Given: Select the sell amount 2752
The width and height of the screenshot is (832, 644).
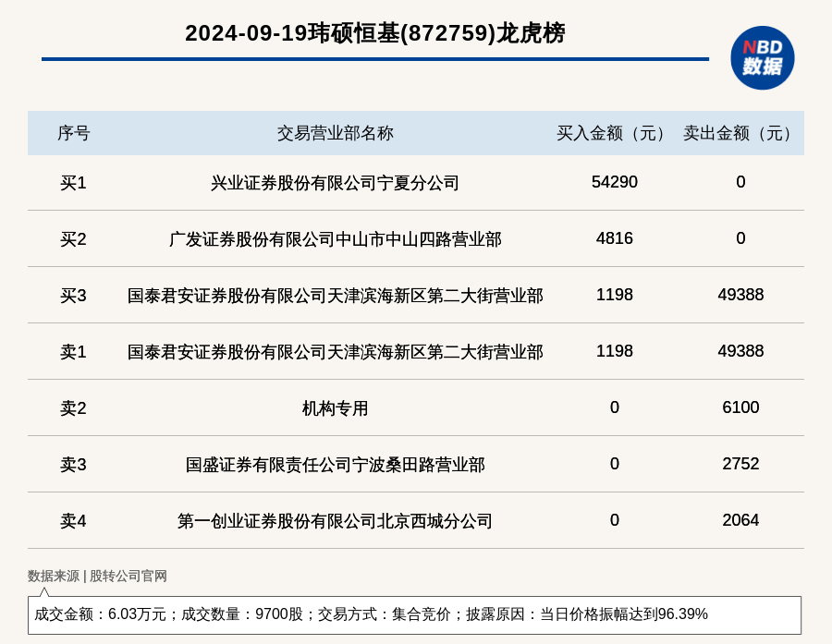Looking at the screenshot, I should (x=740, y=463).
